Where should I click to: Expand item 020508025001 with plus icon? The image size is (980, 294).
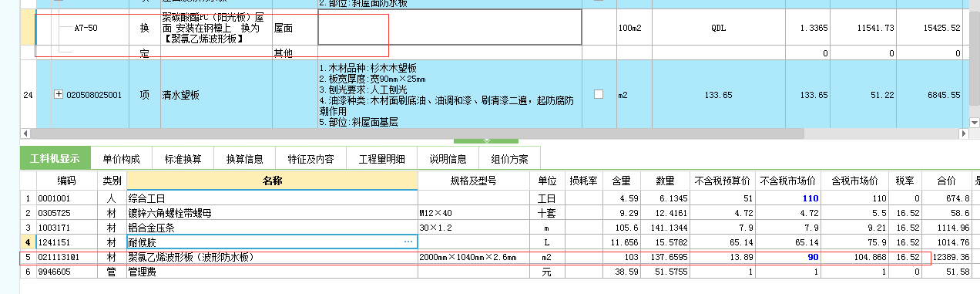point(59,95)
